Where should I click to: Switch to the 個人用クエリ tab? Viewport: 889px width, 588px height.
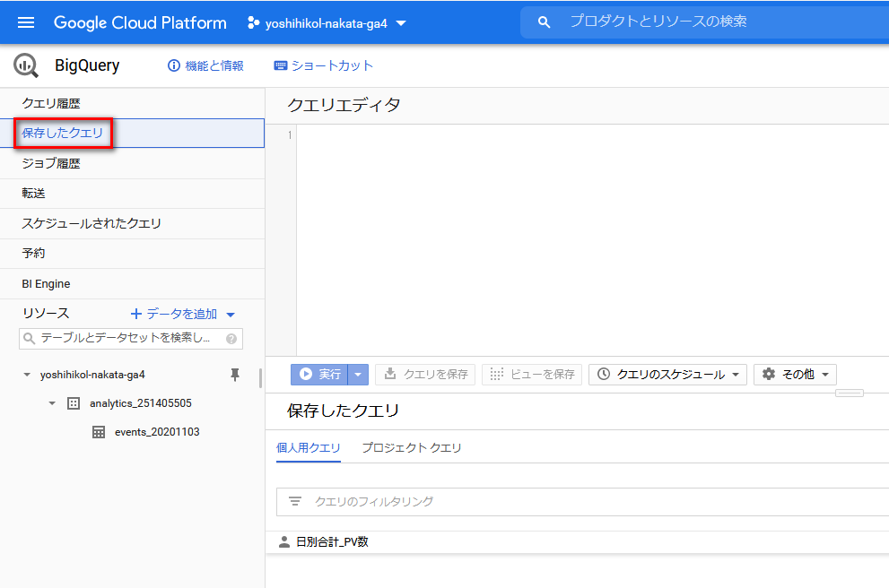tap(309, 448)
